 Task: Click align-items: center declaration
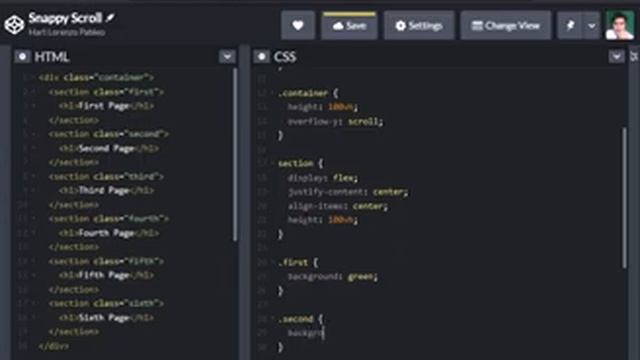point(338,206)
